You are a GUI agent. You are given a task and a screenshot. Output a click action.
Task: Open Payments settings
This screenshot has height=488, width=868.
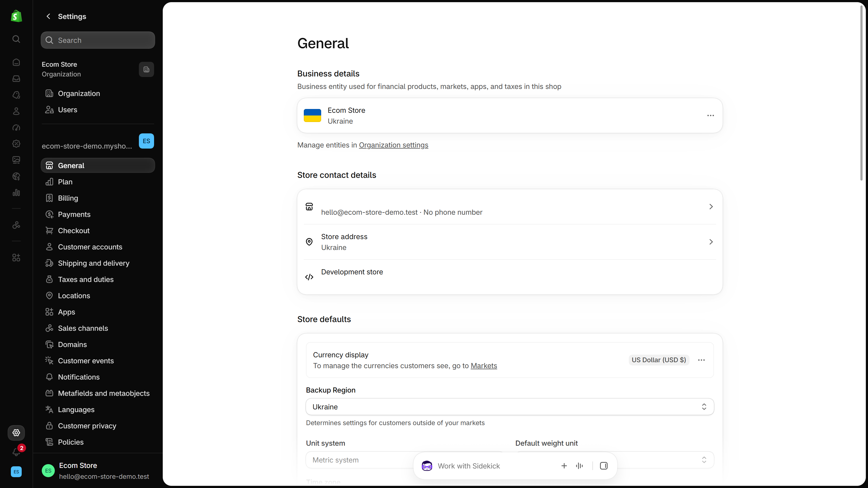tap(98, 214)
